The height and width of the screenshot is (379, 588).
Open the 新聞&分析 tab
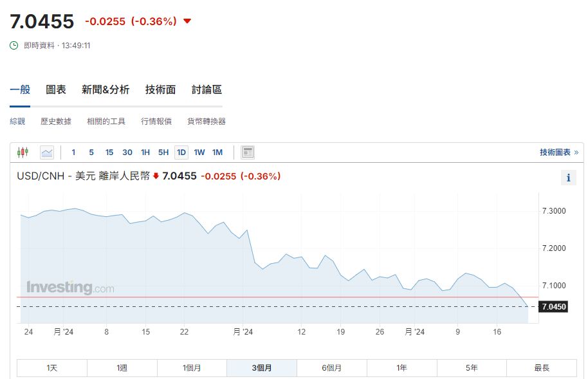(x=106, y=90)
